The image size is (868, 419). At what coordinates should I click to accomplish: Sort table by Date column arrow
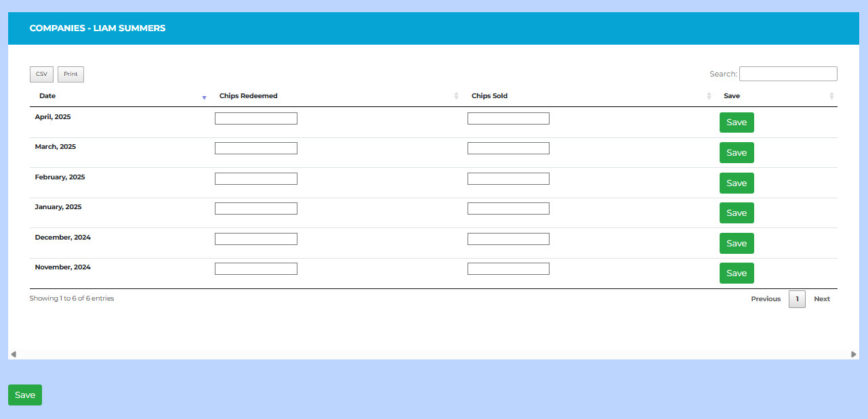[x=204, y=97]
